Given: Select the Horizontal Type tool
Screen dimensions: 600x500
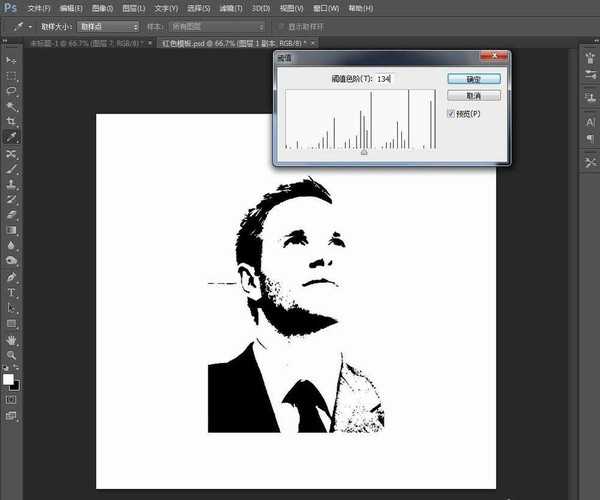Looking at the screenshot, I should click(x=12, y=293).
